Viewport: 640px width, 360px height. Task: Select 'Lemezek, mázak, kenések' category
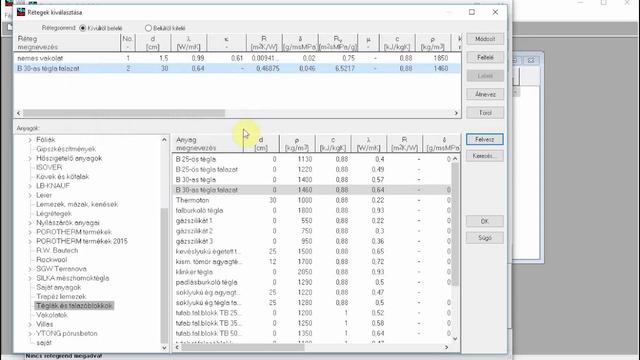(77, 204)
